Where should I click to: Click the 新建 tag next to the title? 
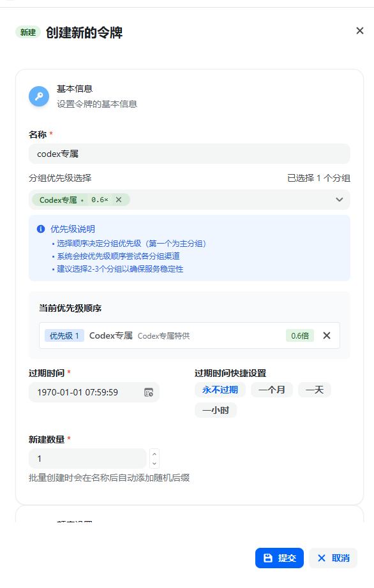pyautogui.click(x=28, y=33)
